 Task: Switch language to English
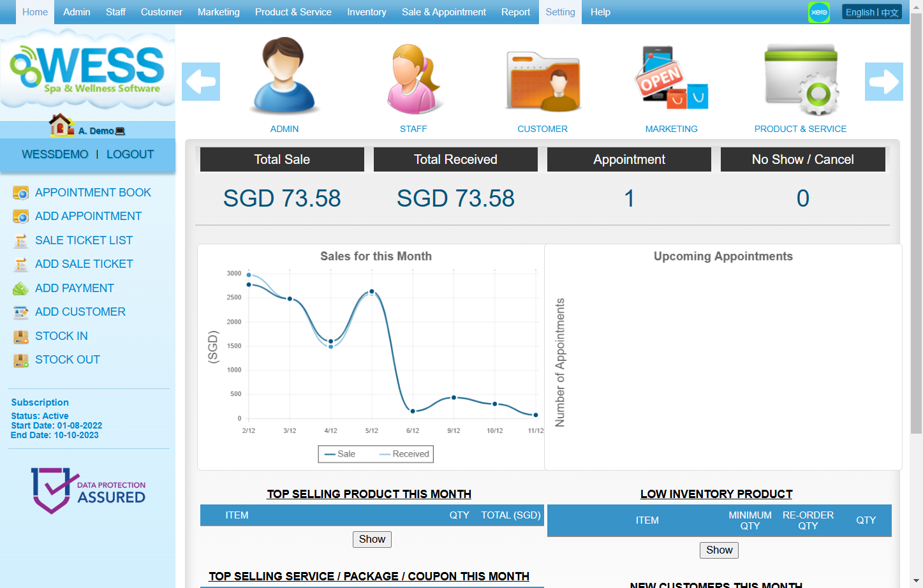click(x=860, y=12)
